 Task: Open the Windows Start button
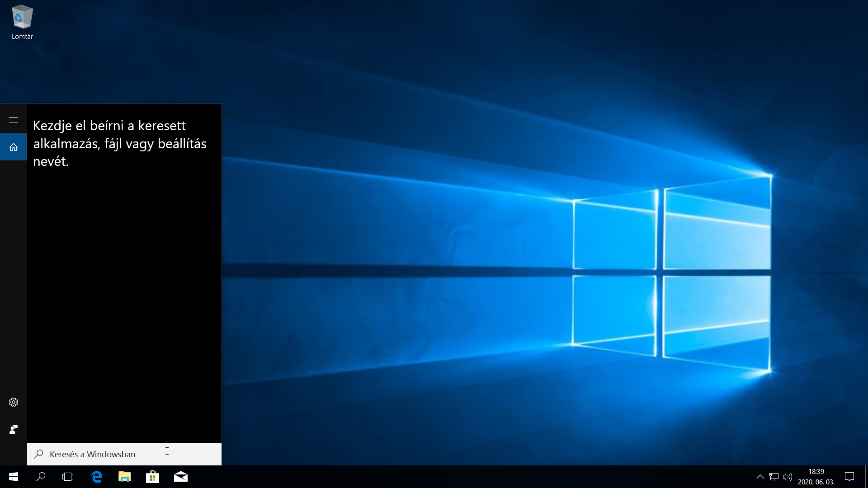(x=14, y=477)
